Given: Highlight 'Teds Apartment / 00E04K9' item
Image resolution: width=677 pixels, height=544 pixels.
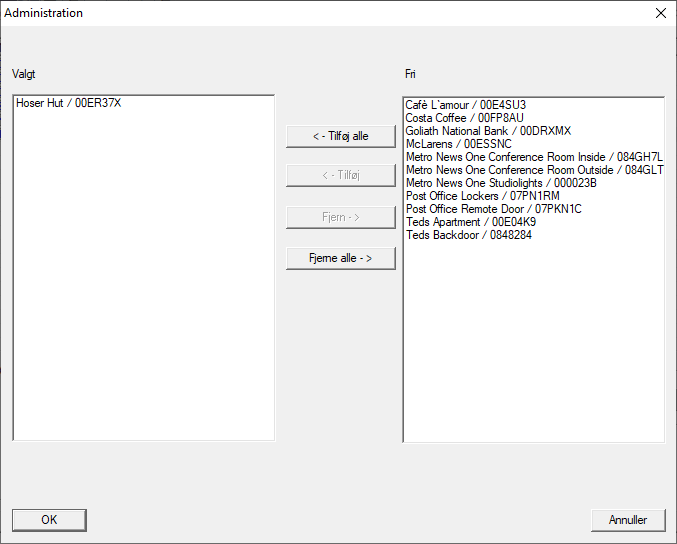Looking at the screenshot, I should pyautogui.click(x=470, y=222).
